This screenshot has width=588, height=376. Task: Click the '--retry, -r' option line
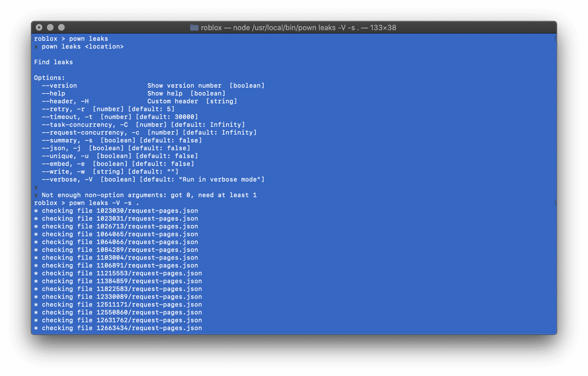click(108, 109)
